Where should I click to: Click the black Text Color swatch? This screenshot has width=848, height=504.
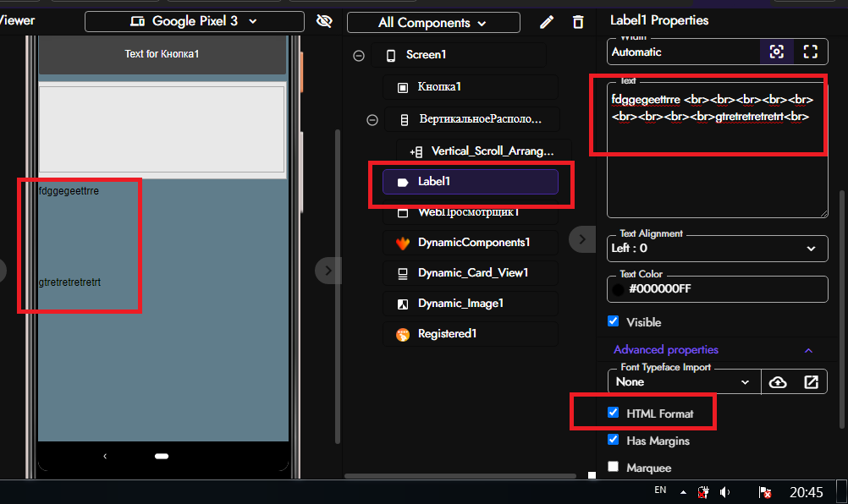pyautogui.click(x=618, y=289)
